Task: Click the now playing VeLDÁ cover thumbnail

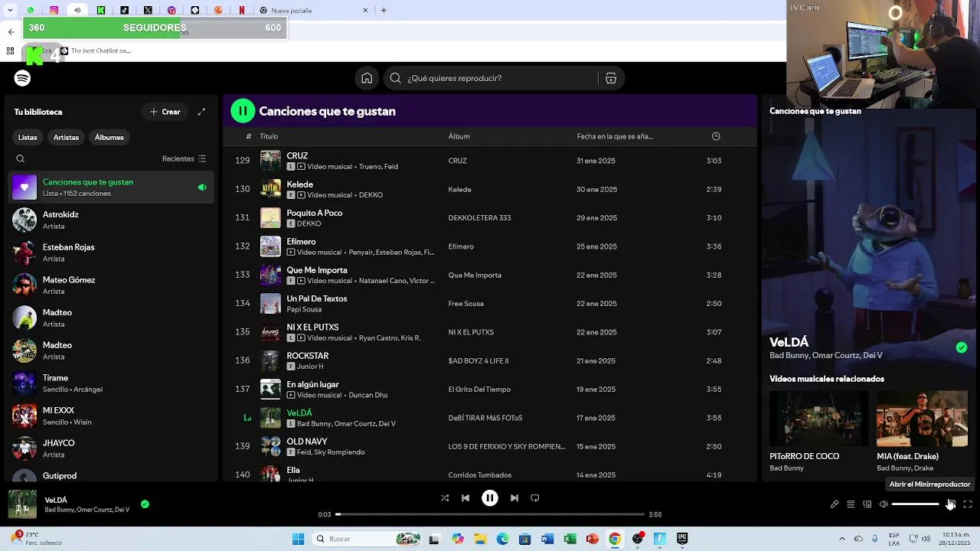Action: pos(22,504)
